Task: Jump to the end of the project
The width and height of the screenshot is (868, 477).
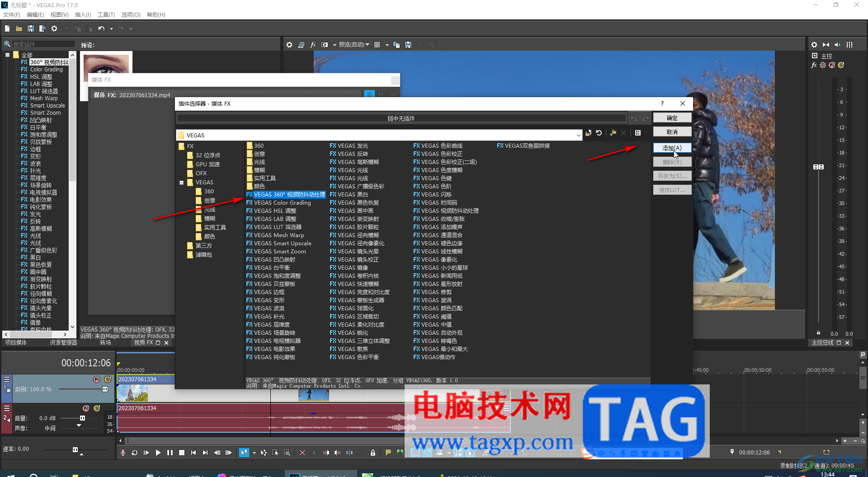Action: [205, 453]
